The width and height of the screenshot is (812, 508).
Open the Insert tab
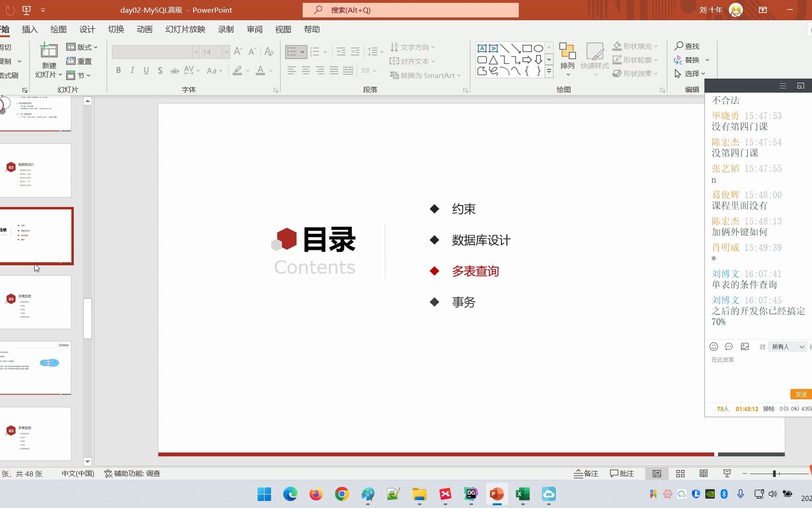point(30,29)
